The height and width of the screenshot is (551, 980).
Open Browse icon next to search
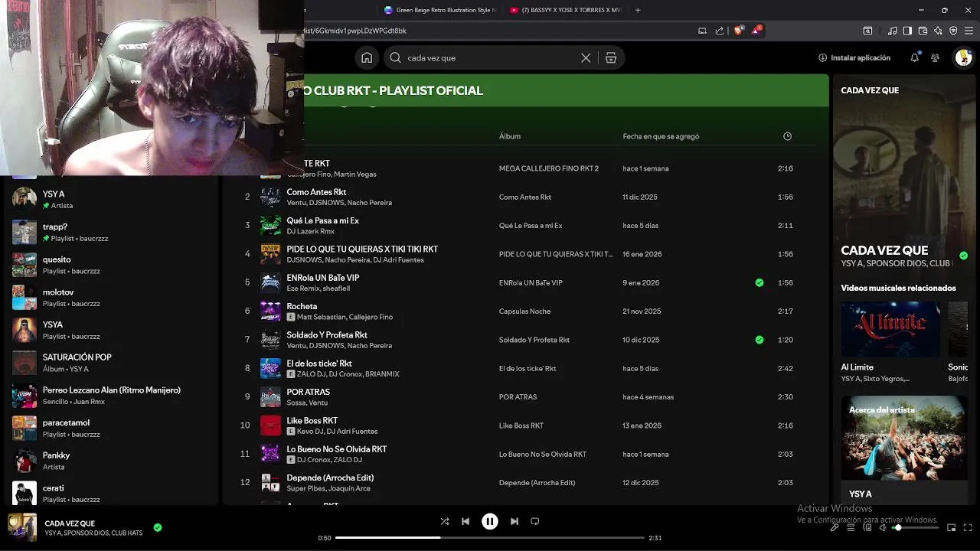[611, 57]
